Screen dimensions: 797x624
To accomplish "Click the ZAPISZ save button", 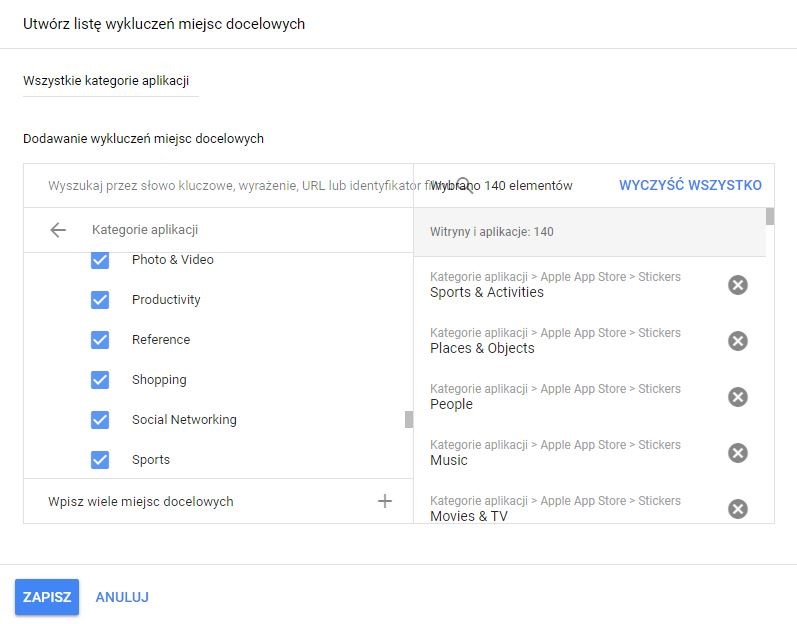I will click(47, 597).
